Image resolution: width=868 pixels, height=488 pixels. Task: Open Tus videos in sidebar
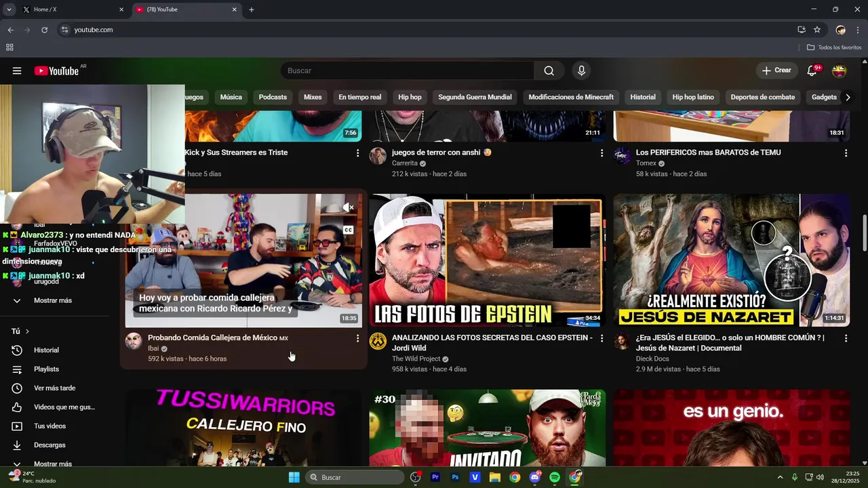pos(50,426)
